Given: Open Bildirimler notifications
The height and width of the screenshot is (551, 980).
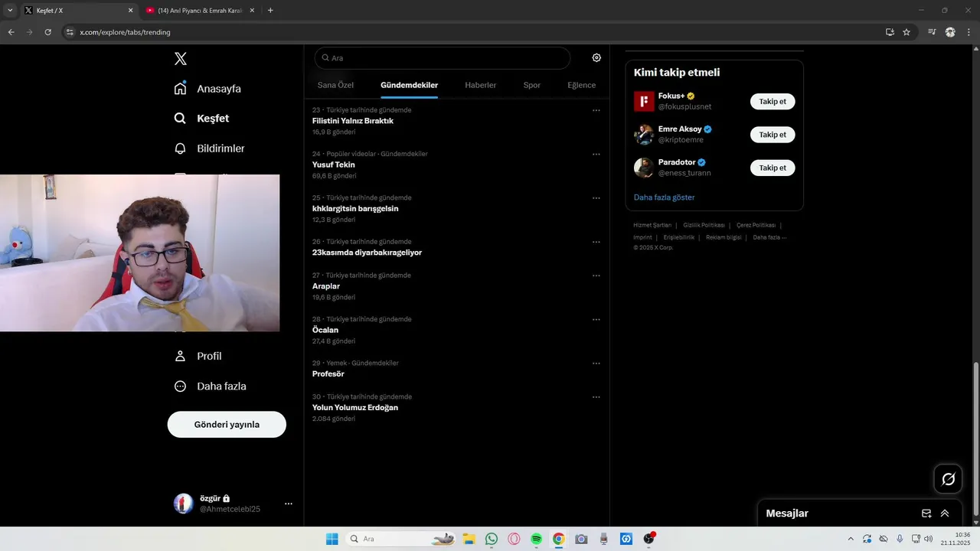Looking at the screenshot, I should pyautogui.click(x=209, y=148).
